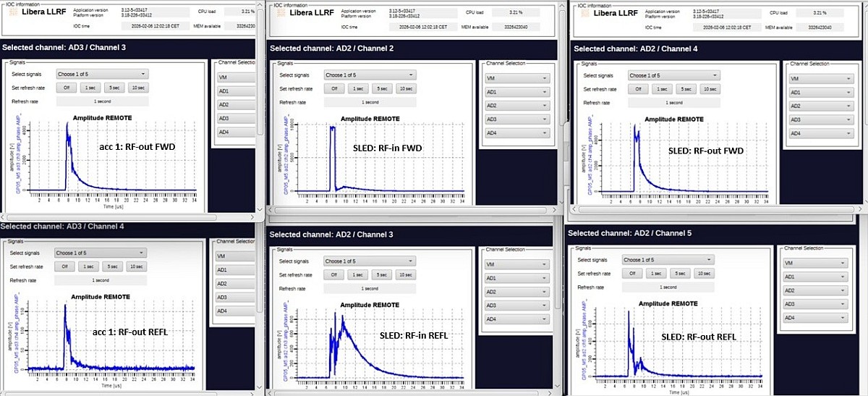Expand AD1 dropdown in AD2 / Channel 3 panel
The height and width of the screenshot is (396, 868).
tap(517, 278)
